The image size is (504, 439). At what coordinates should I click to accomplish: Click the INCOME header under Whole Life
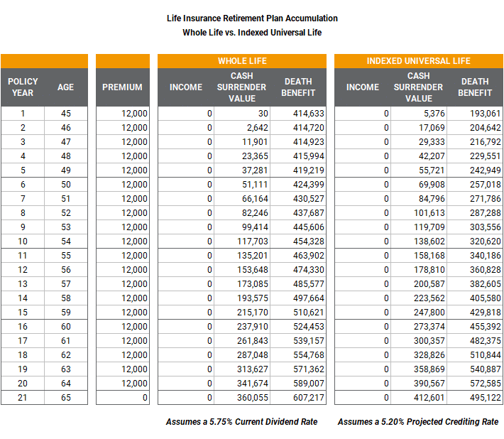pyautogui.click(x=186, y=87)
